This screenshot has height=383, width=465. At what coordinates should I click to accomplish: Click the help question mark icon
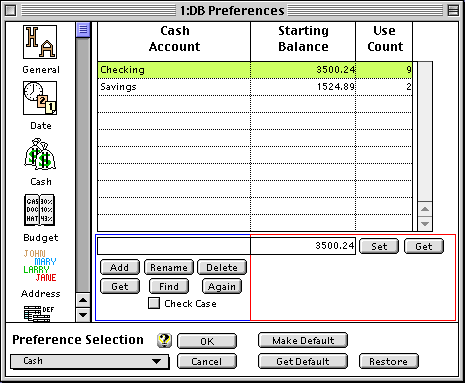click(x=164, y=340)
